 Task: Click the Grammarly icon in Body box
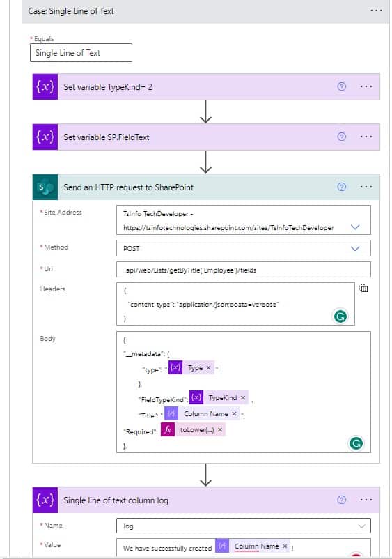click(x=356, y=443)
